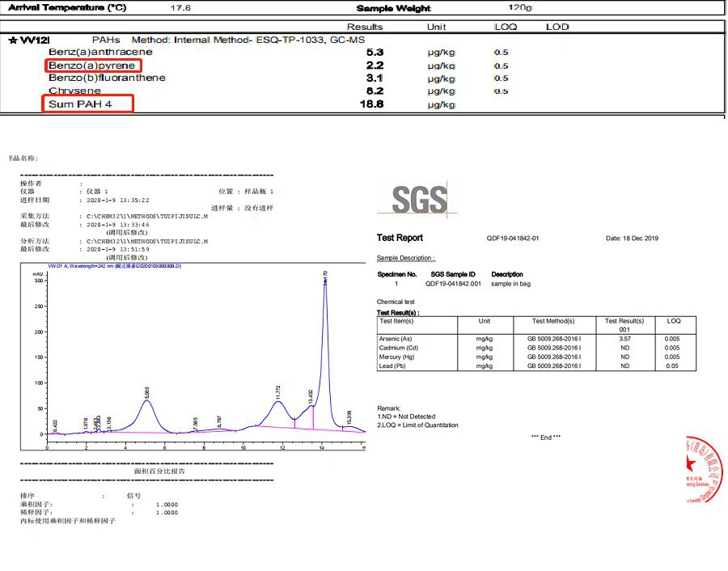This screenshot has height=571, width=728.
Task: Click the result value "3.1"
Action: click(375, 78)
